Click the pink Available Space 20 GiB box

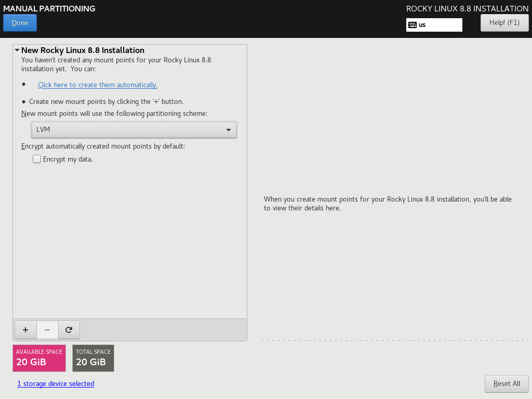[x=39, y=358]
